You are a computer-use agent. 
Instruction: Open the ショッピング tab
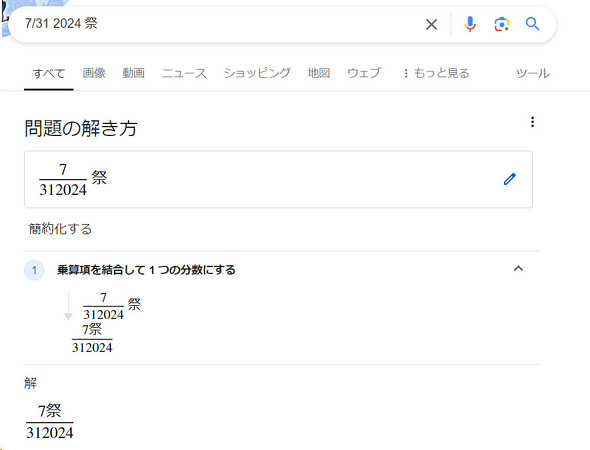pos(257,73)
